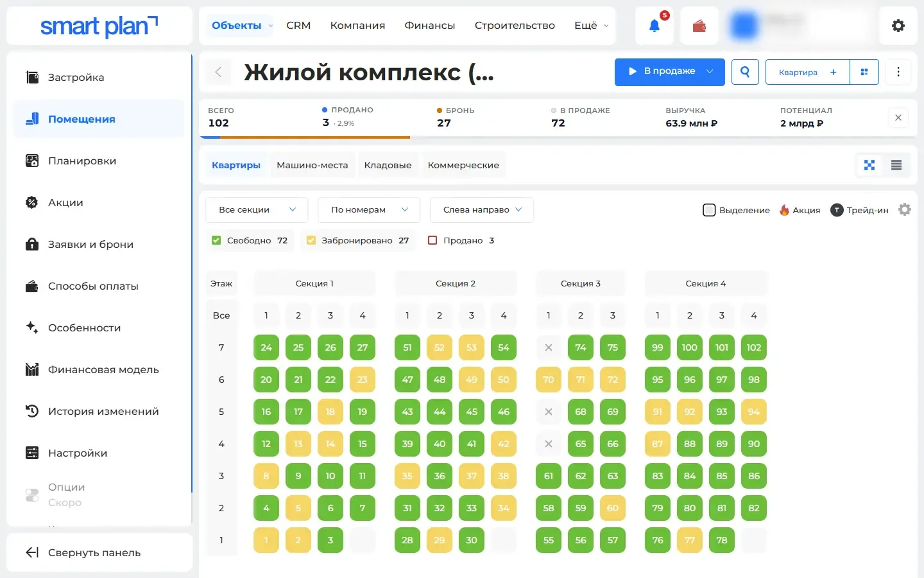Image resolution: width=924 pixels, height=578 pixels.
Task: Uncheck the Свободно filter
Action: (x=216, y=240)
